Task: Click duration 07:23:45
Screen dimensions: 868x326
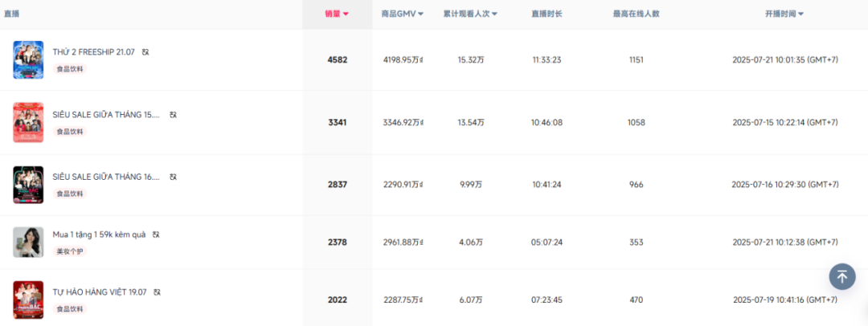Action: click(547, 300)
